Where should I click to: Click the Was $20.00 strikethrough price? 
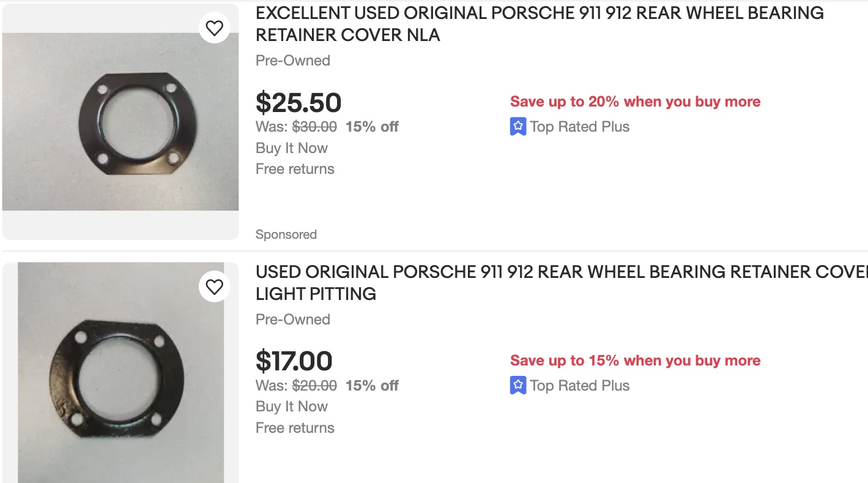click(x=314, y=386)
